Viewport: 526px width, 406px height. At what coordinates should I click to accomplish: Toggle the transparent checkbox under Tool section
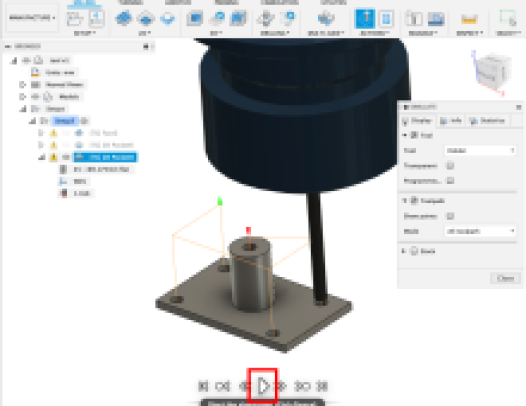click(x=450, y=165)
